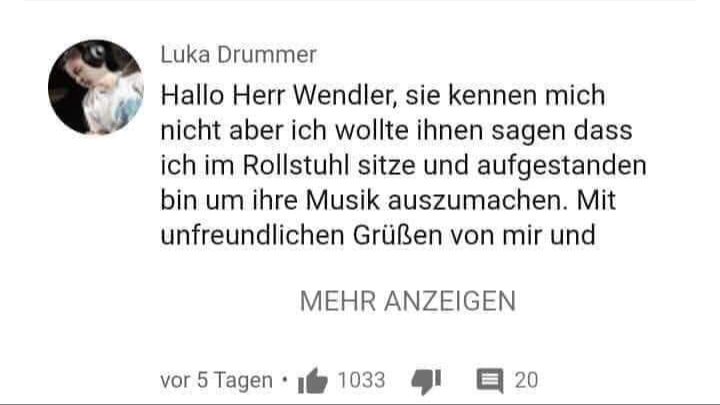This screenshot has width=720, height=405.
Task: Click the dot separator after timestamp
Action: pyautogui.click(x=285, y=380)
